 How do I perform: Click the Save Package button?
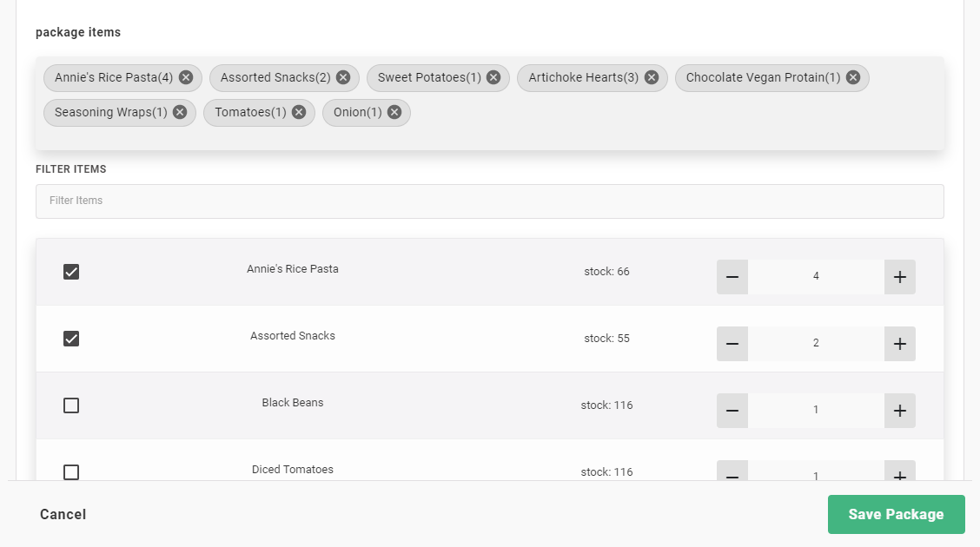click(896, 514)
